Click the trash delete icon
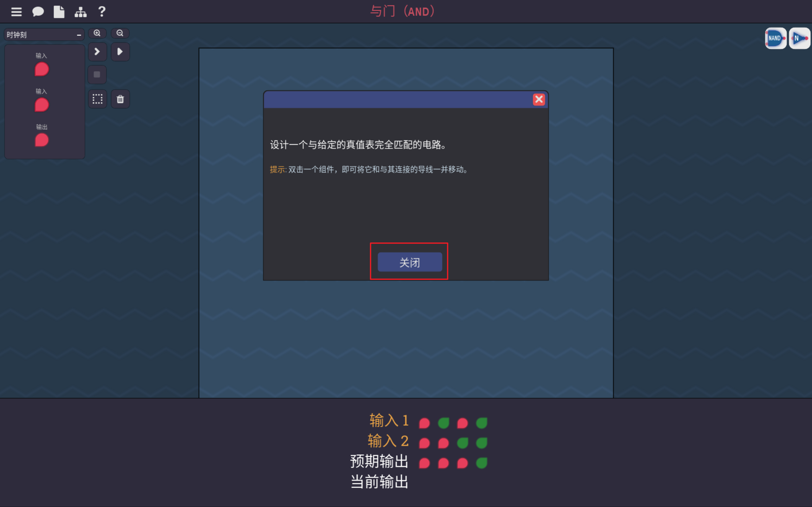Viewport: 812px width, 507px height. click(x=120, y=99)
